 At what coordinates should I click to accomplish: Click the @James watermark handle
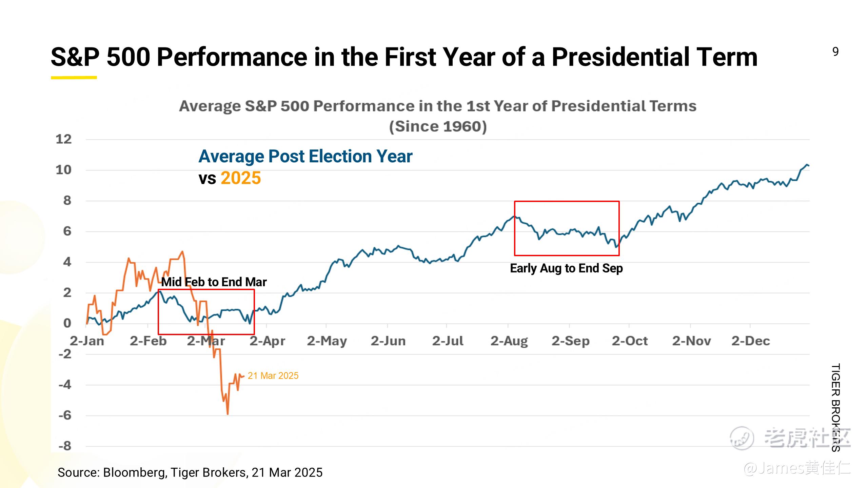coord(797,468)
